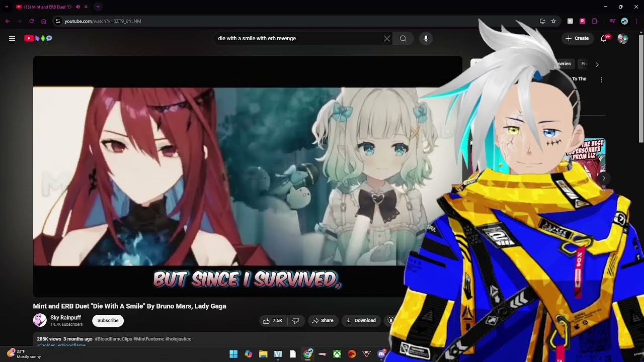This screenshot has height=362, width=644.
Task: Close the Mint and ERB Duet tab
Action: click(x=86, y=7)
